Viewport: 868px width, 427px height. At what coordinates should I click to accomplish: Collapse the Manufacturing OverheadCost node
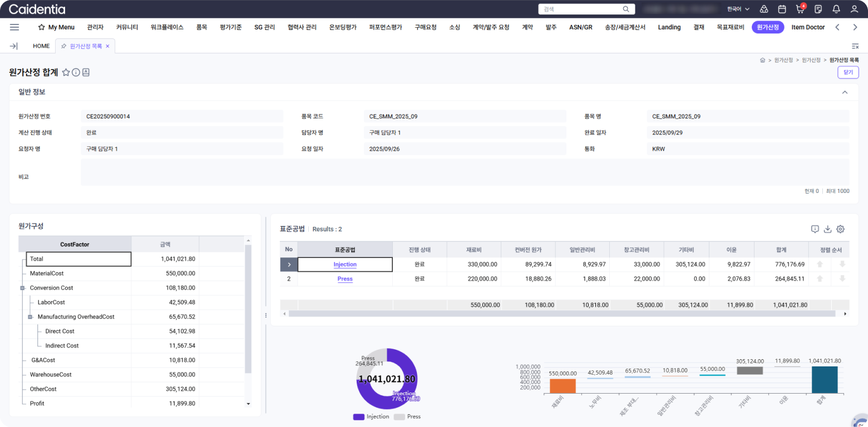31,317
